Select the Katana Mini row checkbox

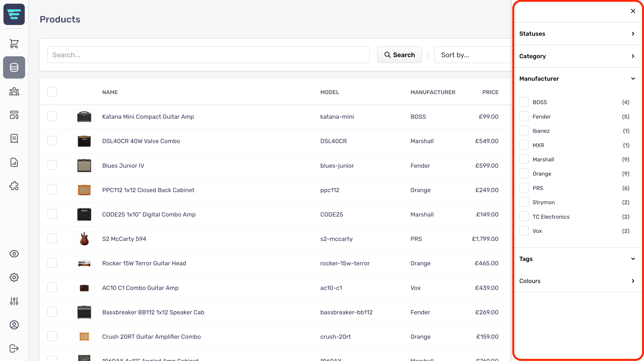pyautogui.click(x=52, y=117)
